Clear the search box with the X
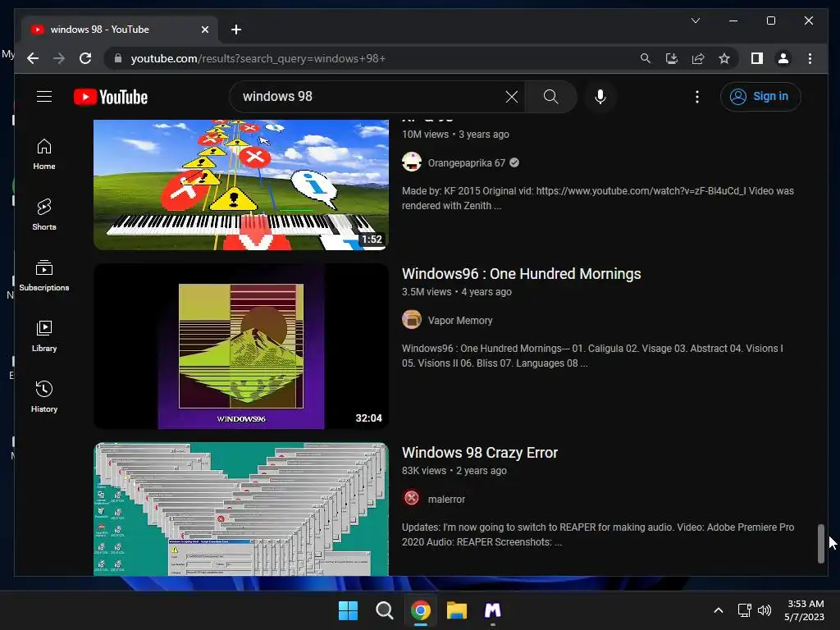Viewport: 840px width, 630px height. pos(512,97)
